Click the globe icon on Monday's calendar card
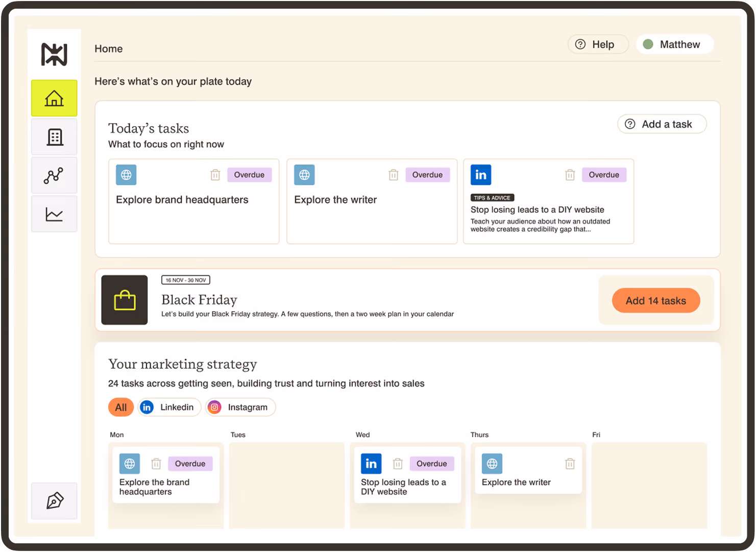The height and width of the screenshot is (552, 756). [130, 464]
